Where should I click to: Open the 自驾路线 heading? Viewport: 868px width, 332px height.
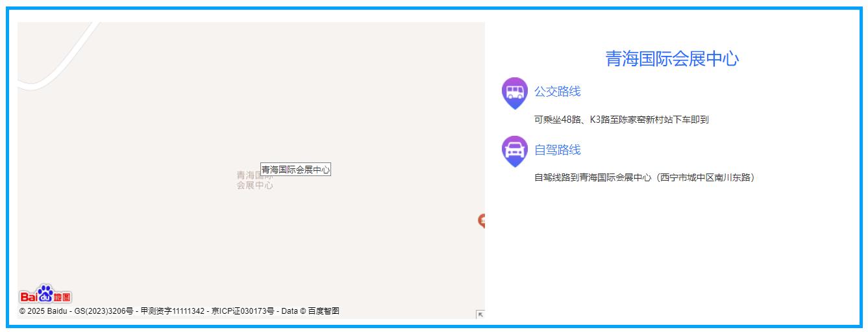click(x=557, y=150)
